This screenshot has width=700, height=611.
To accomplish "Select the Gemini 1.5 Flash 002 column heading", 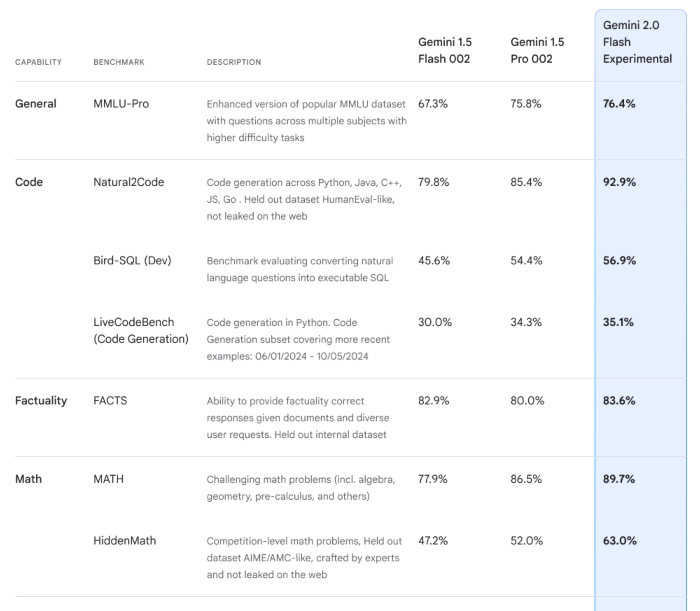I will (x=444, y=50).
